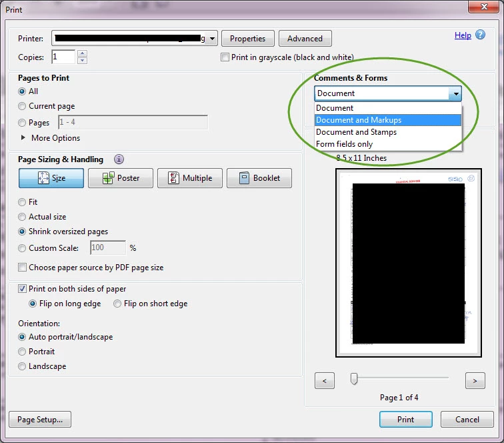The height and width of the screenshot is (443, 504).
Task: Select Flip on long edge
Action: click(x=33, y=304)
